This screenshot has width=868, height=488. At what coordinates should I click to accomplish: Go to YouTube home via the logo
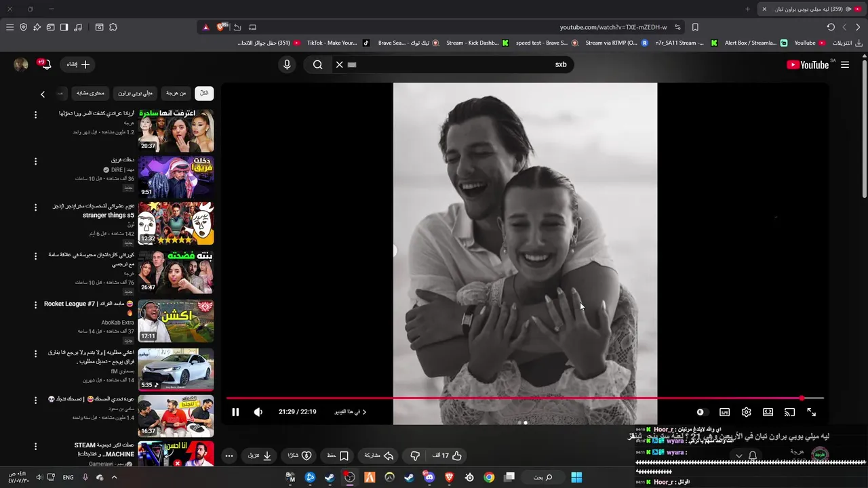[808, 64]
